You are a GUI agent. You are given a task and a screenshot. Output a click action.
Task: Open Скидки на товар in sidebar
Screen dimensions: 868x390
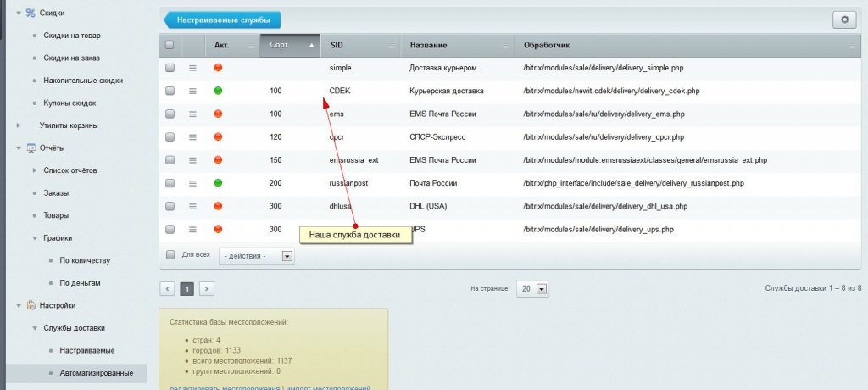72,36
